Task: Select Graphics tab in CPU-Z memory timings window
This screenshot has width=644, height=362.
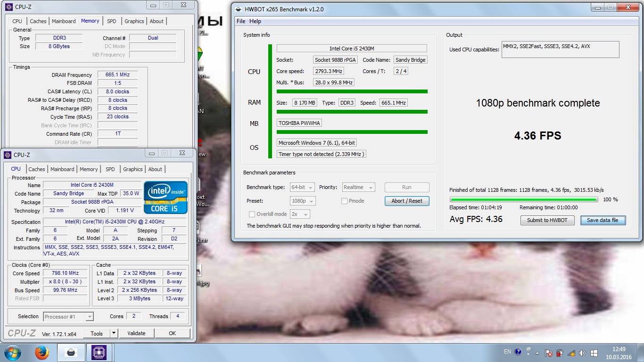Action: [x=134, y=21]
